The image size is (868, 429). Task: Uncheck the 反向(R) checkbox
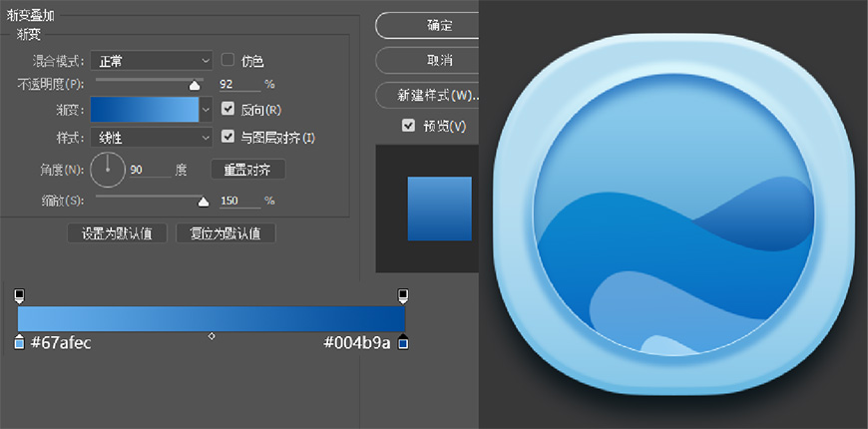(x=227, y=109)
